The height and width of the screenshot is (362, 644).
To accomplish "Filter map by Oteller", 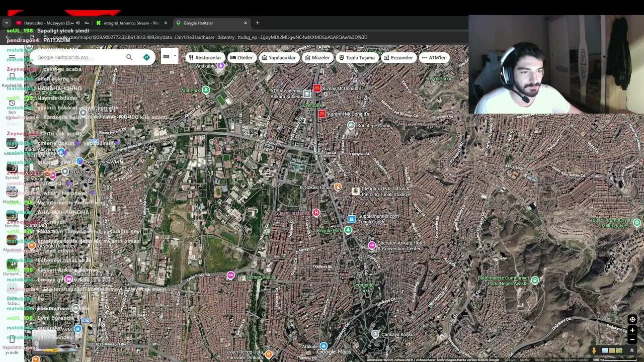I will [242, 58].
